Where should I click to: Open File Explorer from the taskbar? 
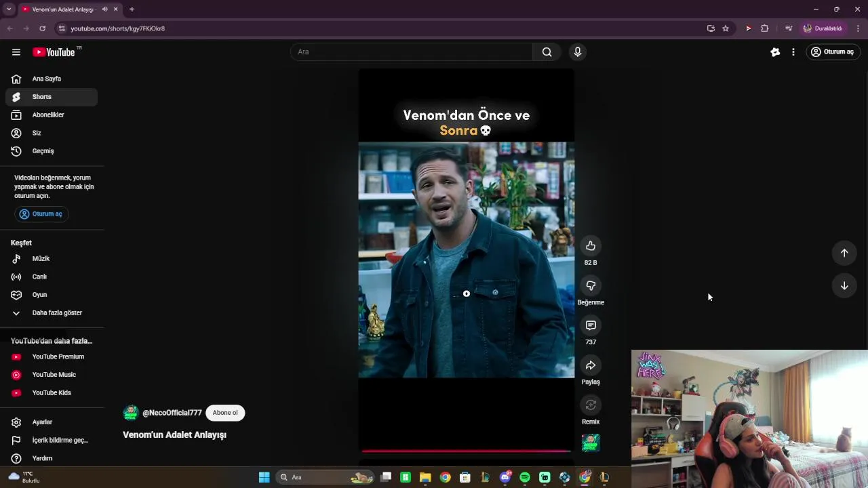(425, 477)
